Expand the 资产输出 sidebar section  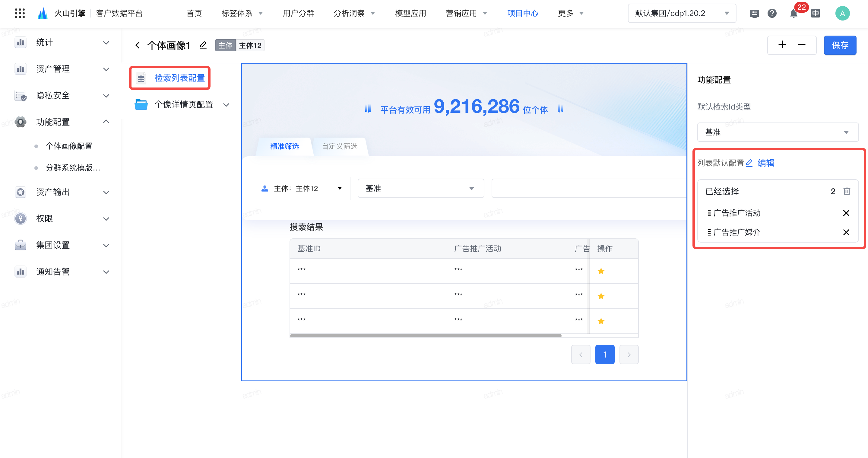coord(106,192)
